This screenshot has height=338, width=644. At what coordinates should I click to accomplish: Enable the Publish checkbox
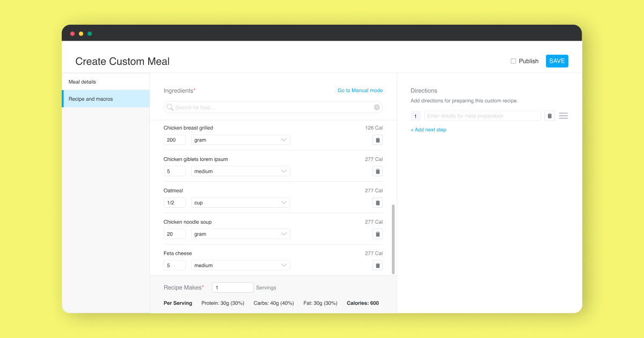click(513, 61)
